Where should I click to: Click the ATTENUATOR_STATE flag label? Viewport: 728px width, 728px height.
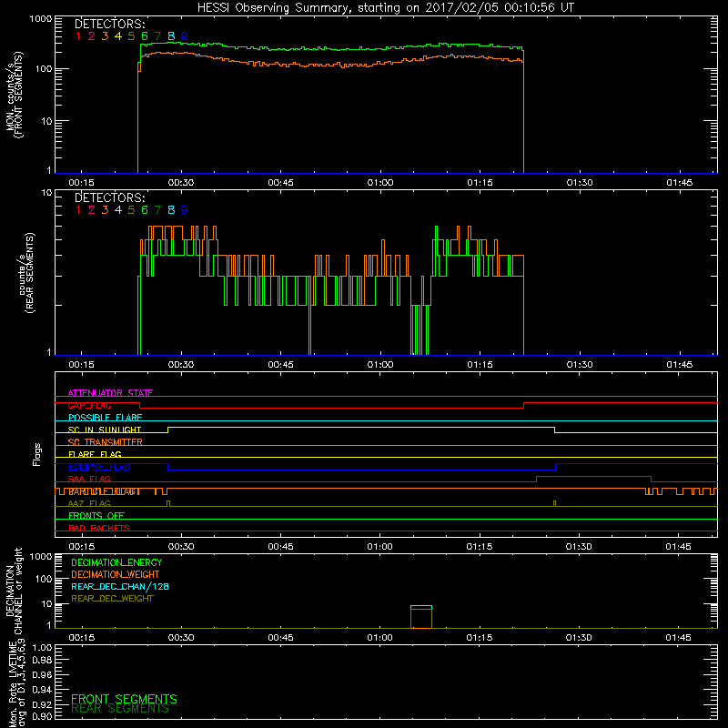tap(110, 393)
